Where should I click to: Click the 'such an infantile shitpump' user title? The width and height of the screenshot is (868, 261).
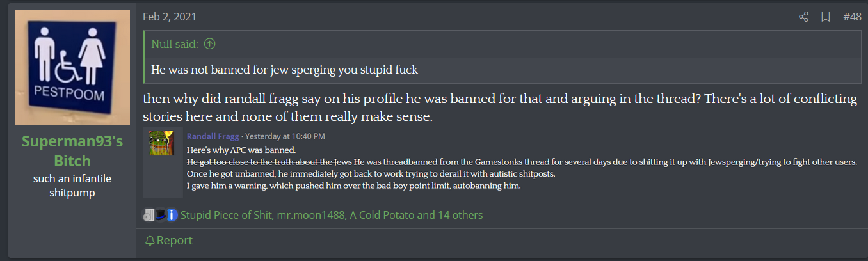72,185
